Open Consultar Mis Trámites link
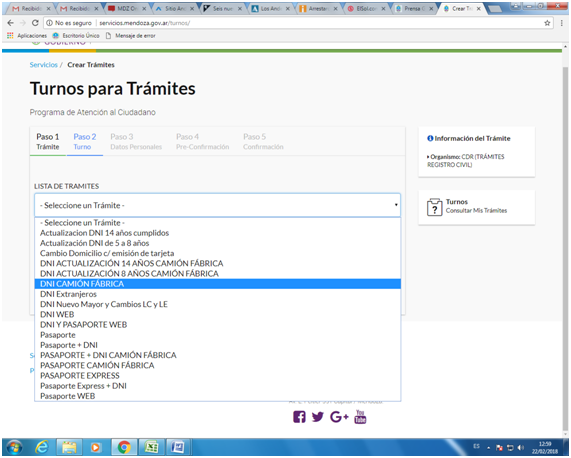Image resolution: width=571 pixels, height=458 pixels. tap(476, 210)
